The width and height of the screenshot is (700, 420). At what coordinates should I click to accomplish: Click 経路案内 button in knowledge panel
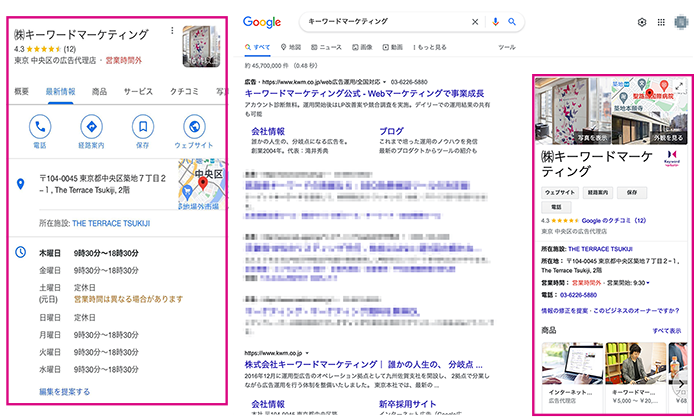tap(598, 192)
